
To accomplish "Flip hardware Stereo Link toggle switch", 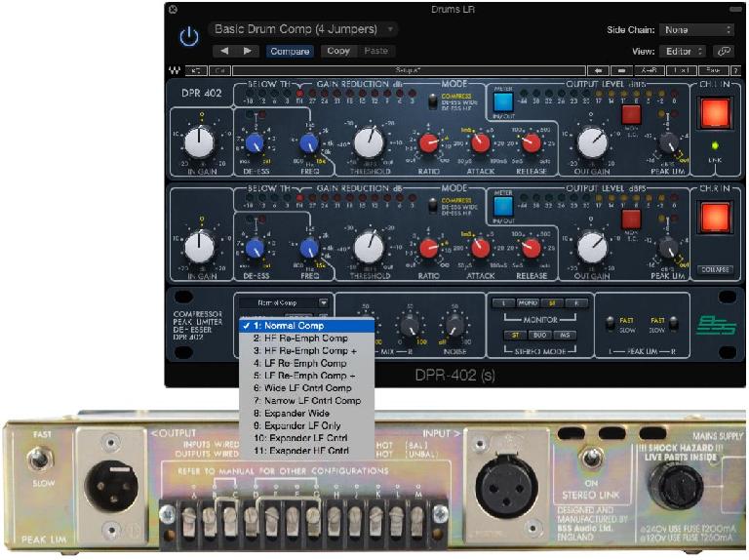I will coord(592,458).
